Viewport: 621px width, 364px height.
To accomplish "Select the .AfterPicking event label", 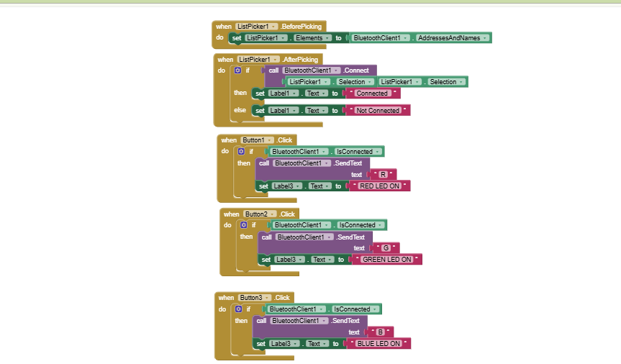I will (x=300, y=60).
